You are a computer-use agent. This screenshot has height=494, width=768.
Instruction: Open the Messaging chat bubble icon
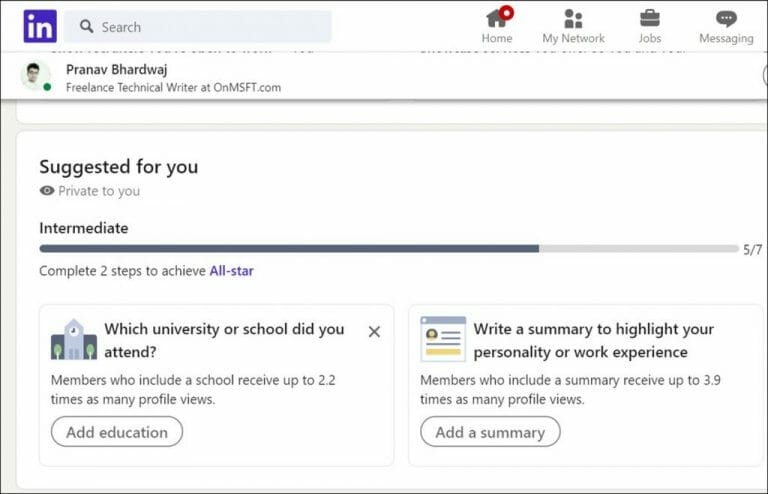tap(726, 18)
